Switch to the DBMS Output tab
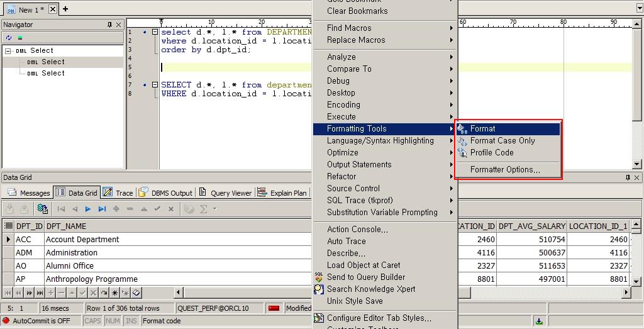 coord(166,193)
